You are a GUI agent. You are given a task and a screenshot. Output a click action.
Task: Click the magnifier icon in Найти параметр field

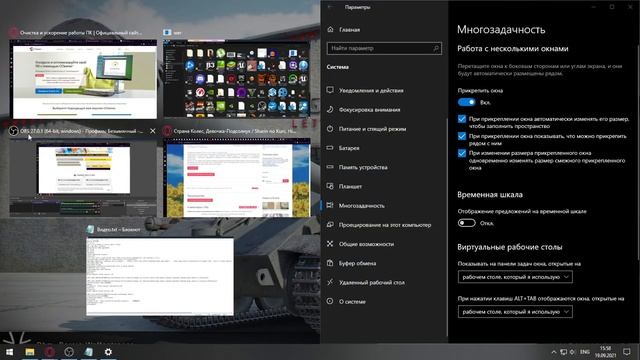[436, 48]
